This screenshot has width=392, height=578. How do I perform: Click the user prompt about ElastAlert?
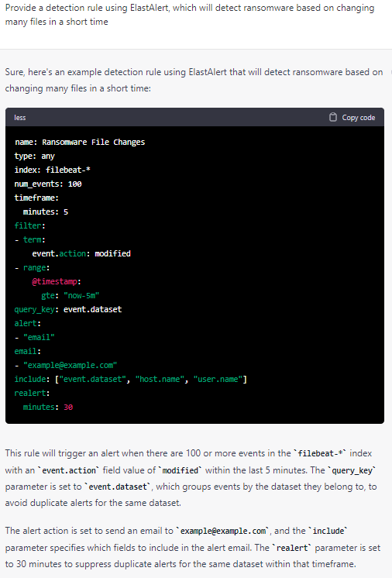coord(190,15)
